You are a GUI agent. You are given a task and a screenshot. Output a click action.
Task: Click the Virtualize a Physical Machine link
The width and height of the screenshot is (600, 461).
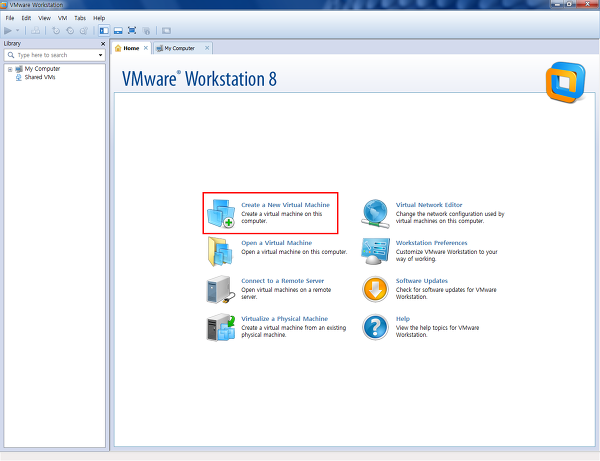(x=284, y=319)
